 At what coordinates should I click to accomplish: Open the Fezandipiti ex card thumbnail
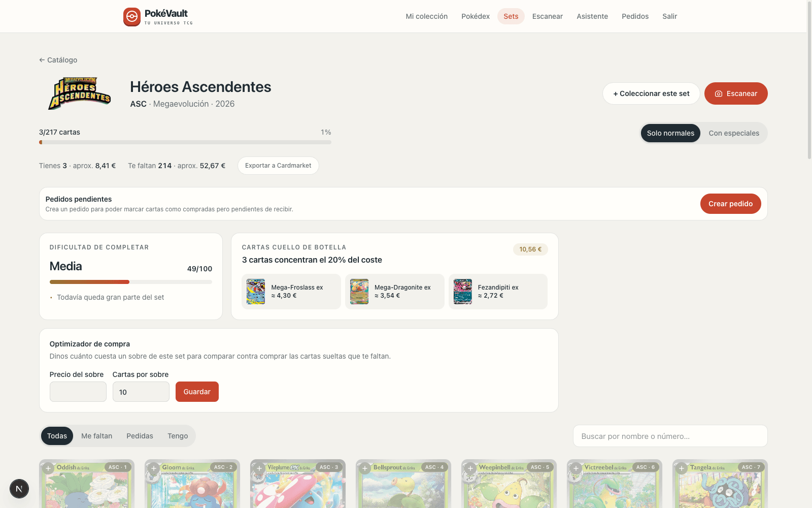pyautogui.click(x=463, y=292)
